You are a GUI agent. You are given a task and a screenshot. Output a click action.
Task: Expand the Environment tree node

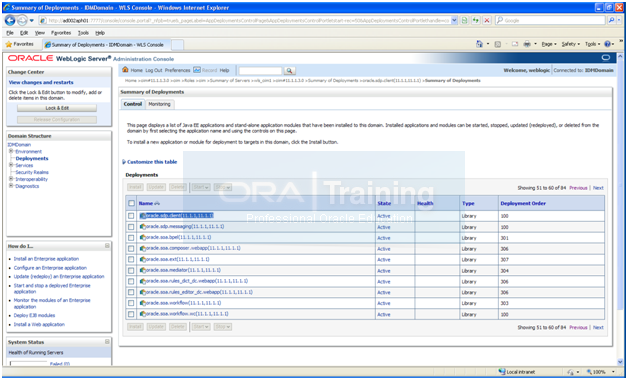[11, 151]
